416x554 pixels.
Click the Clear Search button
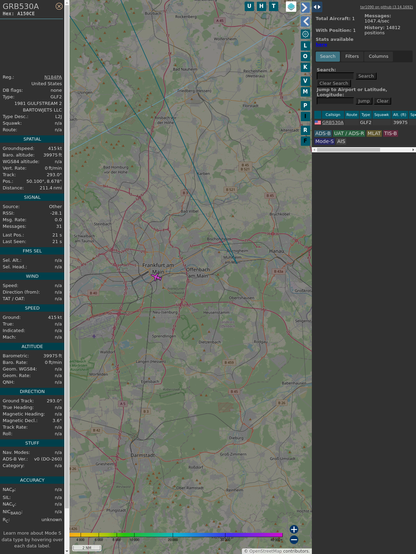coord(334,83)
